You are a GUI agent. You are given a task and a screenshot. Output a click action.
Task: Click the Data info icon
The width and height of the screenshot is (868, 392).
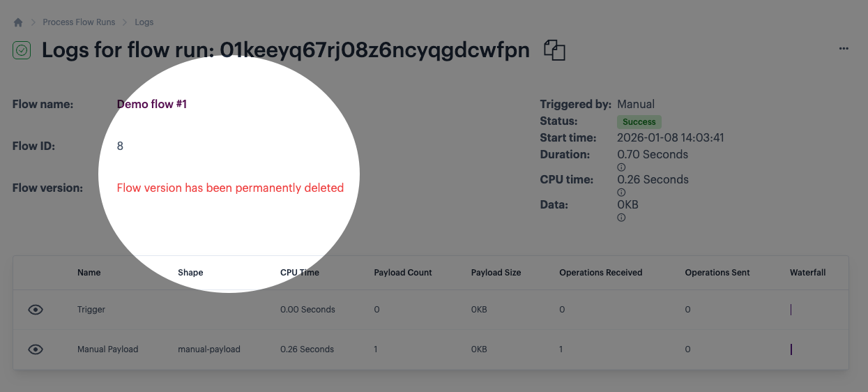621,218
